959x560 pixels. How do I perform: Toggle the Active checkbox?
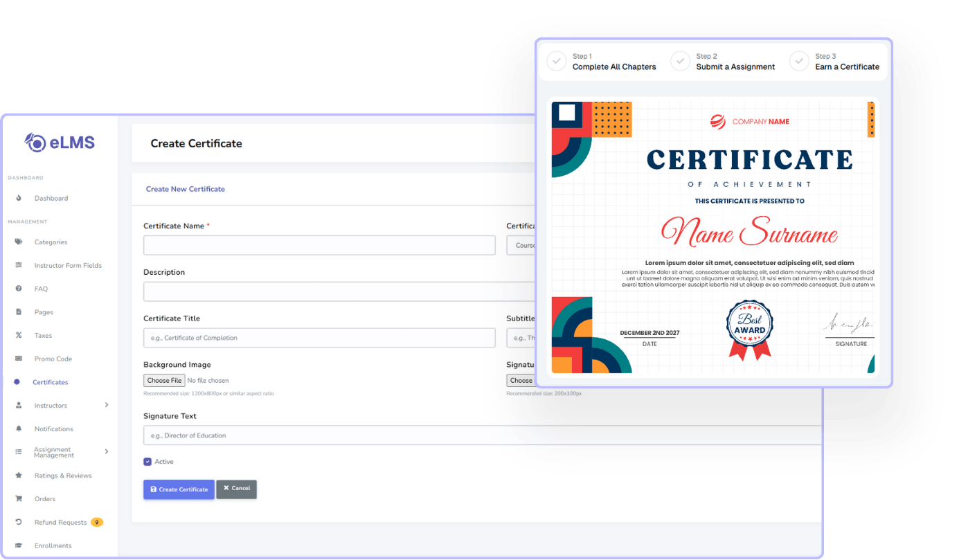pyautogui.click(x=147, y=462)
